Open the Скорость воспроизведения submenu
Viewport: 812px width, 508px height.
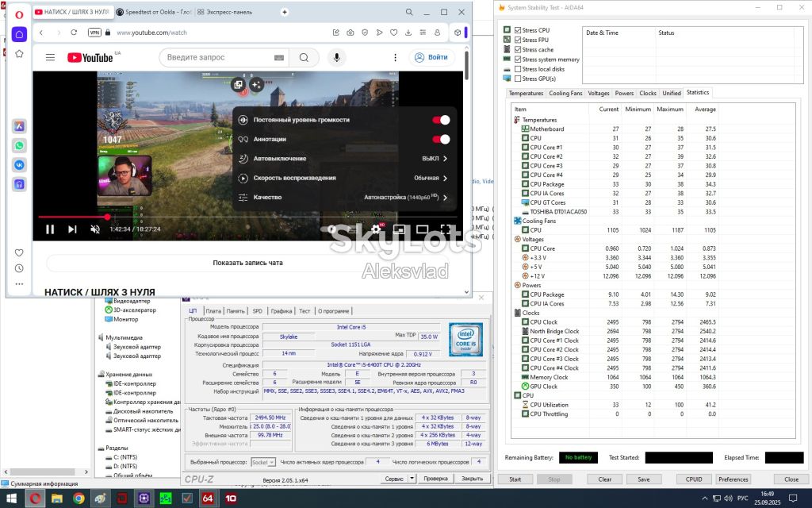(343, 178)
